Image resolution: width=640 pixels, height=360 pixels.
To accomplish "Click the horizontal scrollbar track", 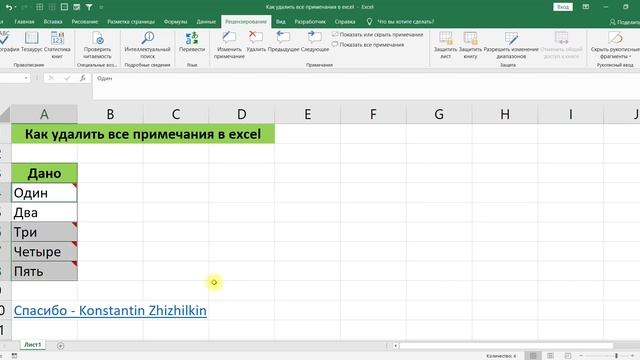I will tap(506, 346).
